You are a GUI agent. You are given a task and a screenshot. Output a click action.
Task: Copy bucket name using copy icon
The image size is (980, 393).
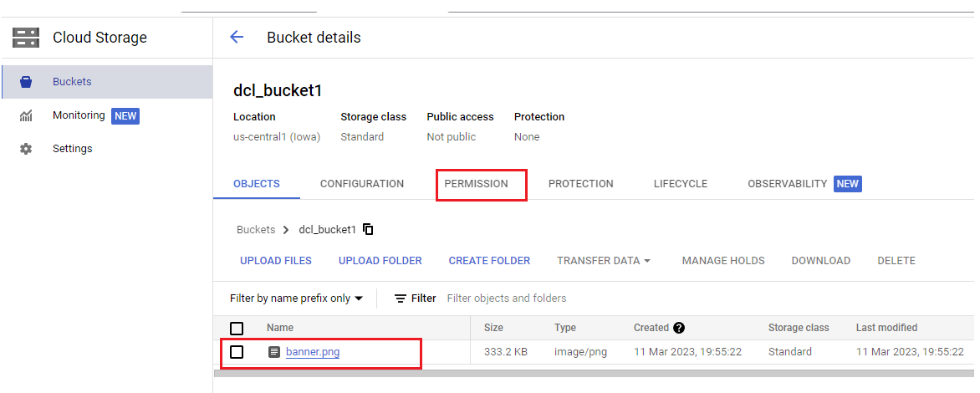point(368,229)
